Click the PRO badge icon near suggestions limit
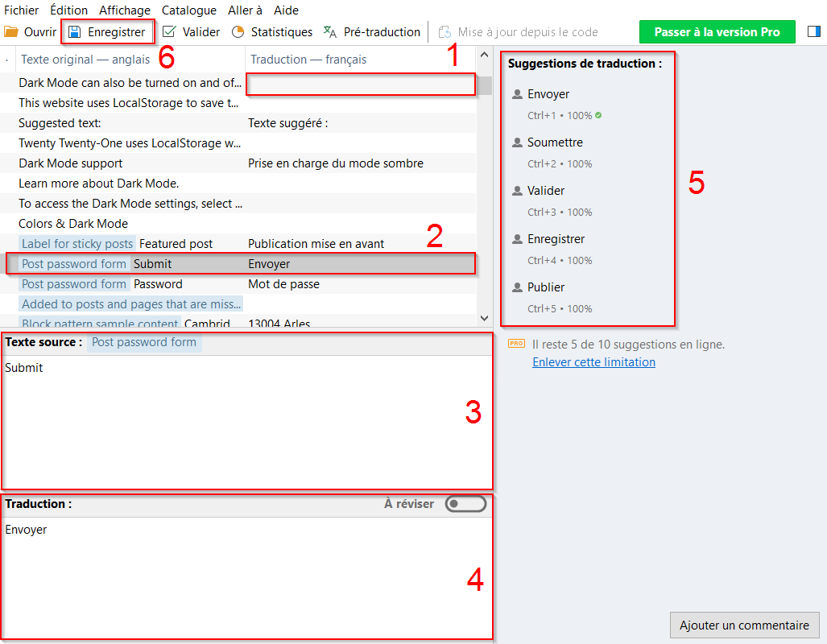827x644 pixels. [x=516, y=344]
